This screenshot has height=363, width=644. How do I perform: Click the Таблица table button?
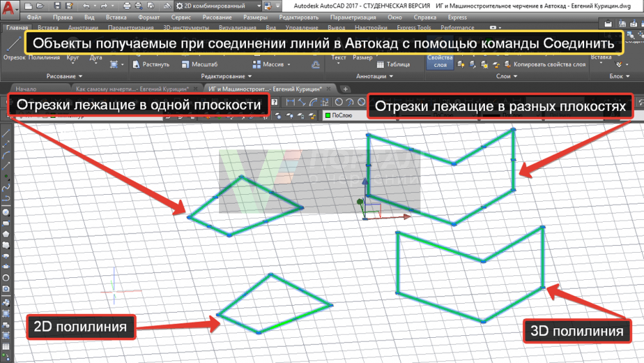pyautogui.click(x=393, y=64)
